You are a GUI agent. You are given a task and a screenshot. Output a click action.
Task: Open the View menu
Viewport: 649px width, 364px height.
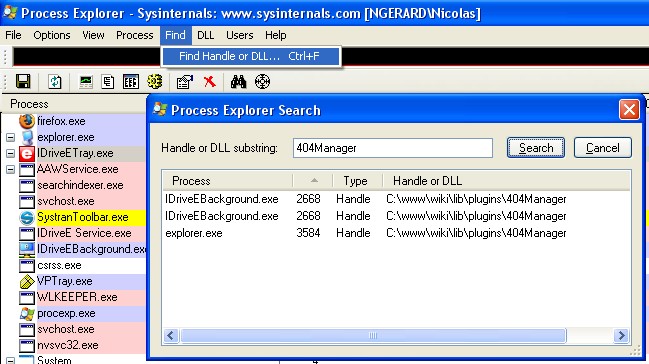[93, 35]
